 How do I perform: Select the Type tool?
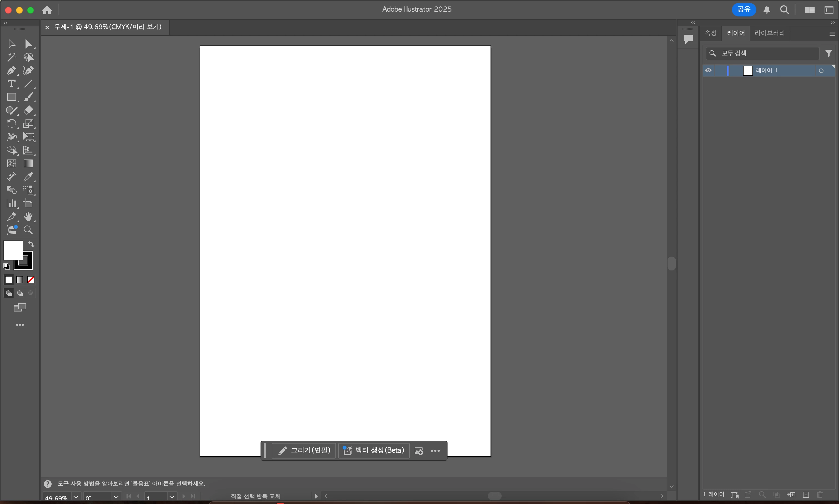pos(11,83)
